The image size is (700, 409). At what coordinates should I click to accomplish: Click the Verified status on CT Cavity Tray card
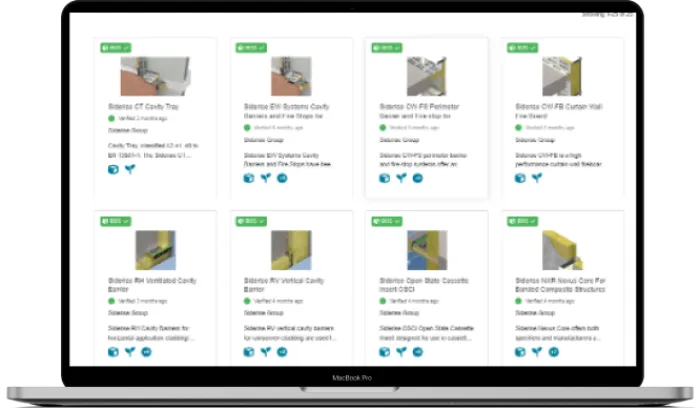138,118
